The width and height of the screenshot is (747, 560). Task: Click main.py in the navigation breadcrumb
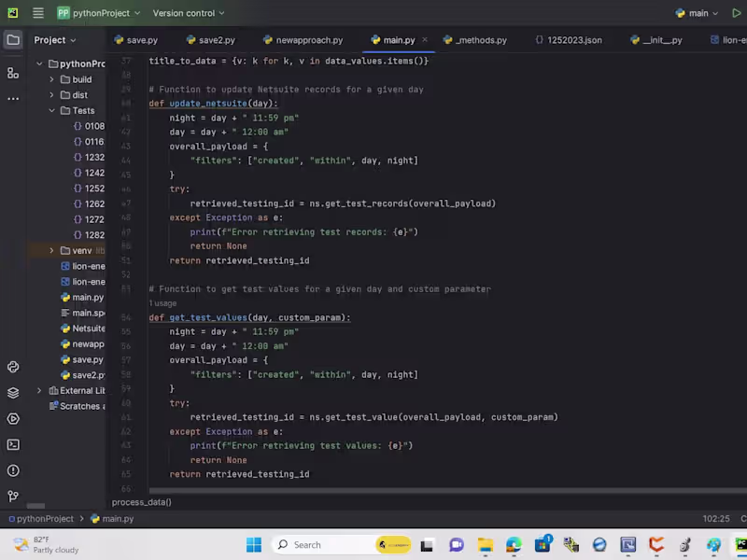point(112,519)
